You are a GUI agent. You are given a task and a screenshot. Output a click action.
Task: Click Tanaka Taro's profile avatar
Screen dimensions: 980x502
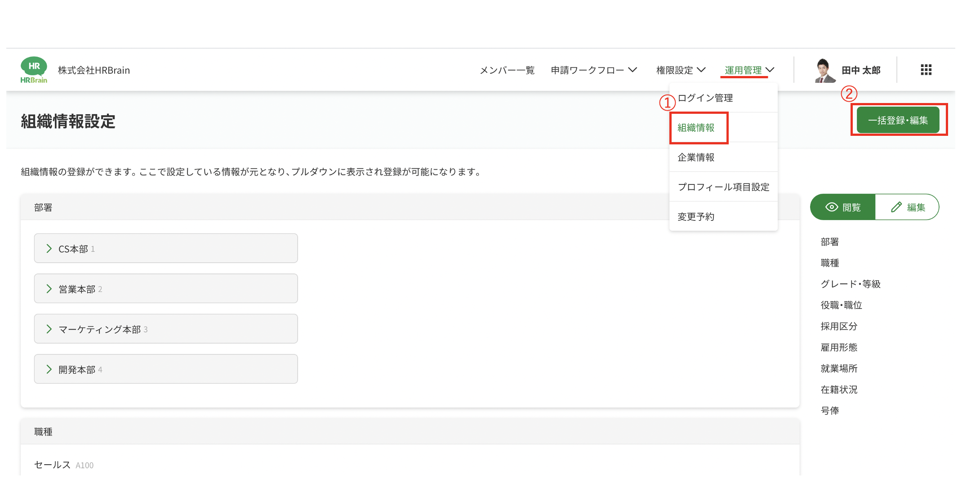(824, 70)
